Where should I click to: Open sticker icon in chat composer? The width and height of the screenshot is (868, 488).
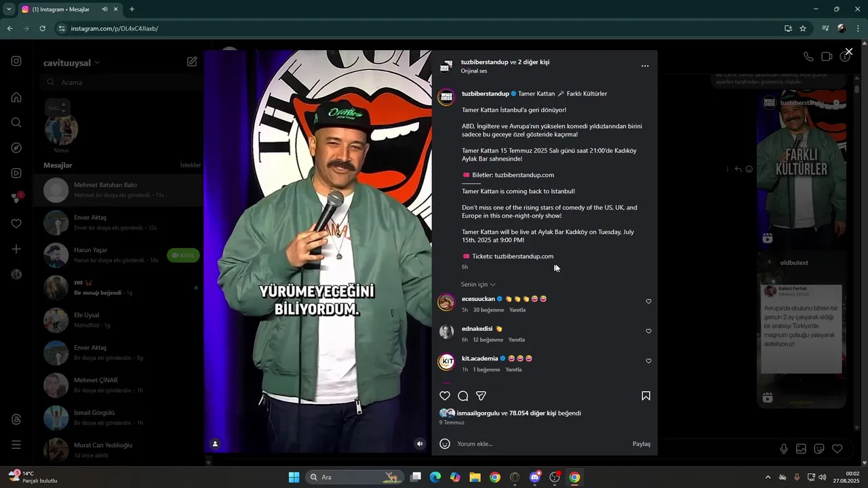tap(819, 449)
